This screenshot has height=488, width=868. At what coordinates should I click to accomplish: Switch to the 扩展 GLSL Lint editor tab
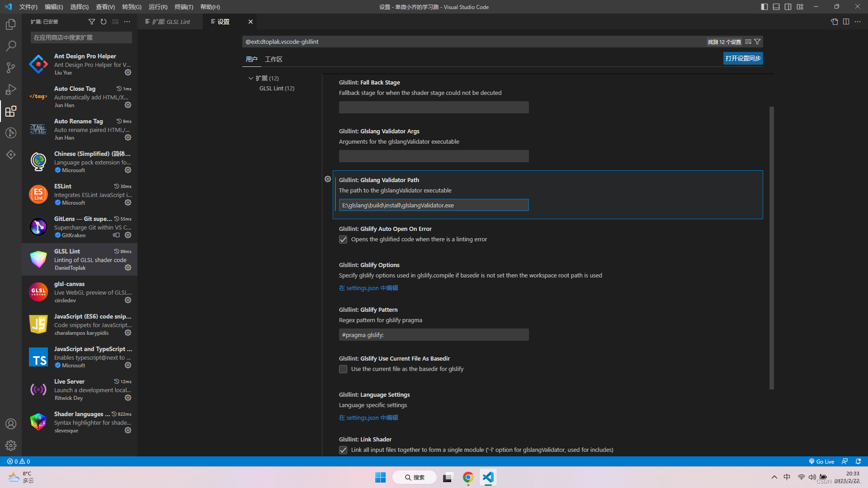[x=170, y=22]
